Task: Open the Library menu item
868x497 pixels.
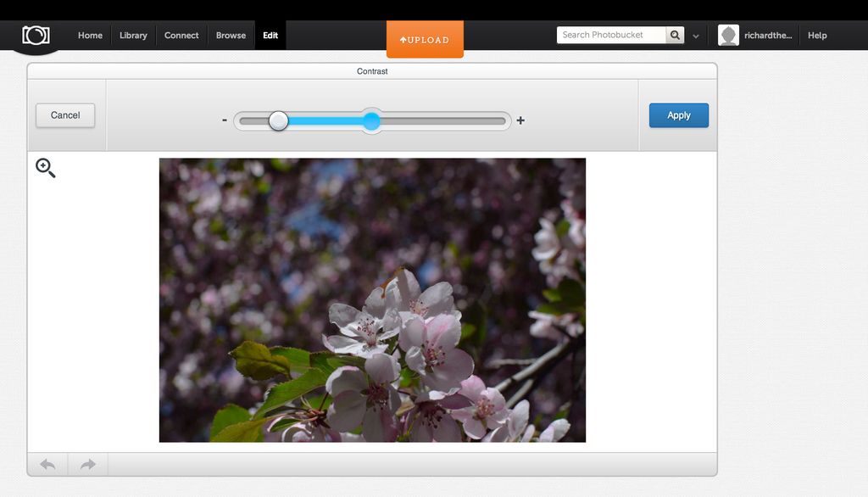Action: pyautogui.click(x=133, y=35)
